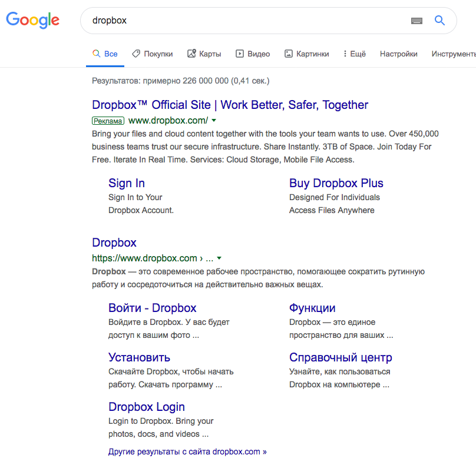Image resolution: width=476 pixels, height=468 pixels.
Task: Expand the ad URL dropdown arrow at www.dropbox.com/
Action: click(x=214, y=121)
